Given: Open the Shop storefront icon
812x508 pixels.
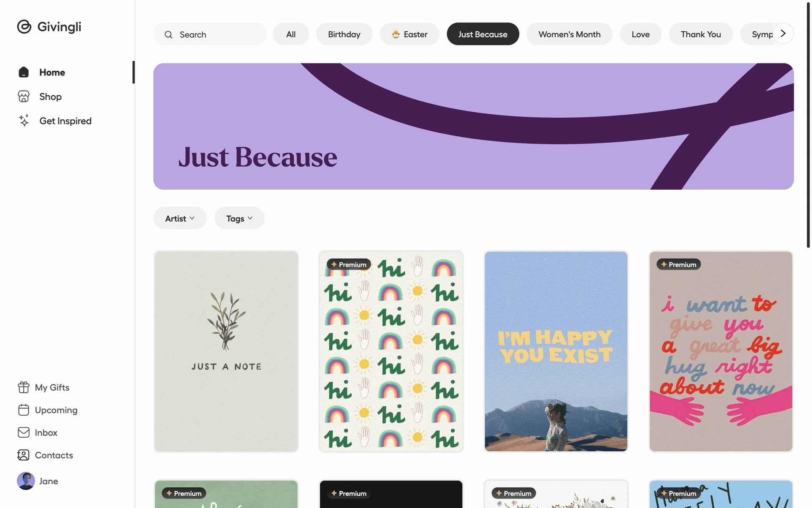Looking at the screenshot, I should (x=24, y=97).
